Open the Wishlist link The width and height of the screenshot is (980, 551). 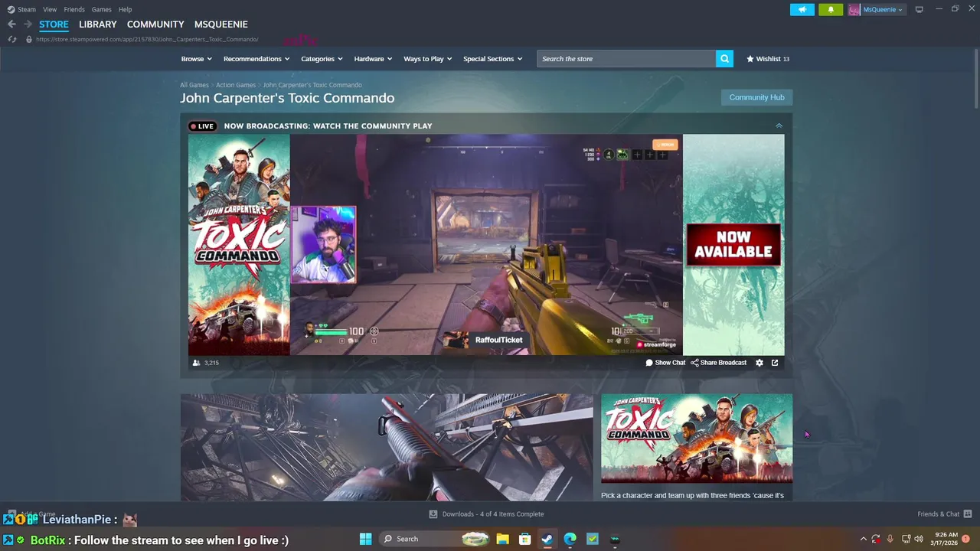tap(768, 59)
